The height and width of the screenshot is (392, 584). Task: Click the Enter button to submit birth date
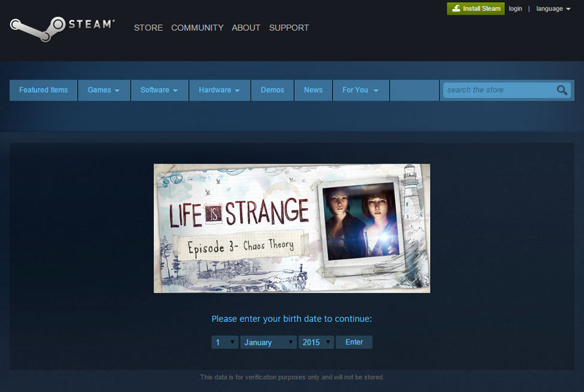point(354,342)
